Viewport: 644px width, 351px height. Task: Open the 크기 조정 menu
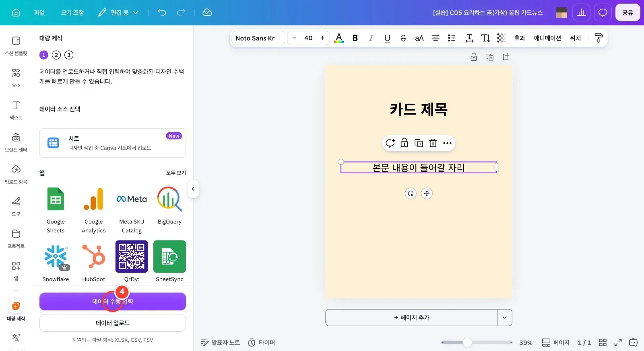[72, 12]
